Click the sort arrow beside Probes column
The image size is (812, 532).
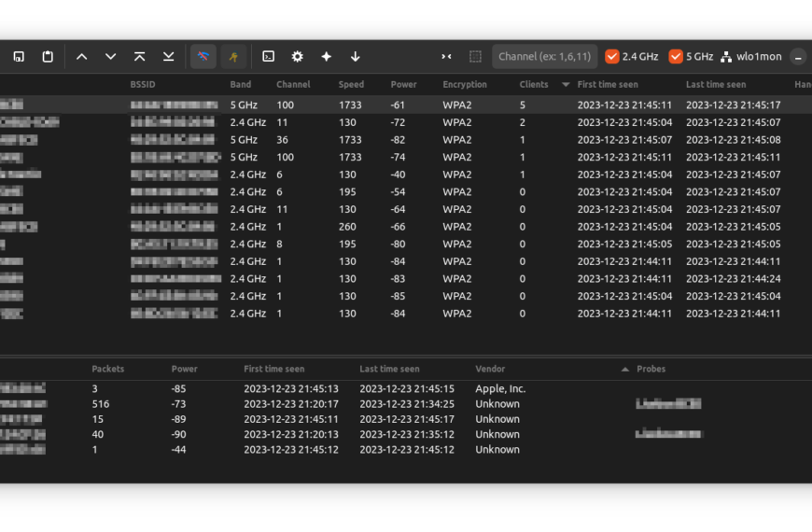(x=625, y=370)
